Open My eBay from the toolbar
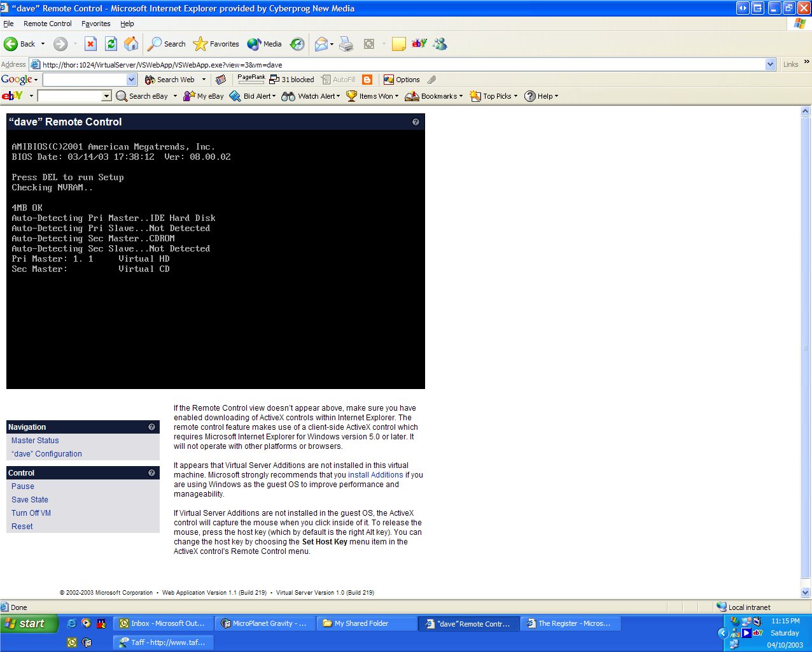The width and height of the screenshot is (812, 652). [x=204, y=96]
